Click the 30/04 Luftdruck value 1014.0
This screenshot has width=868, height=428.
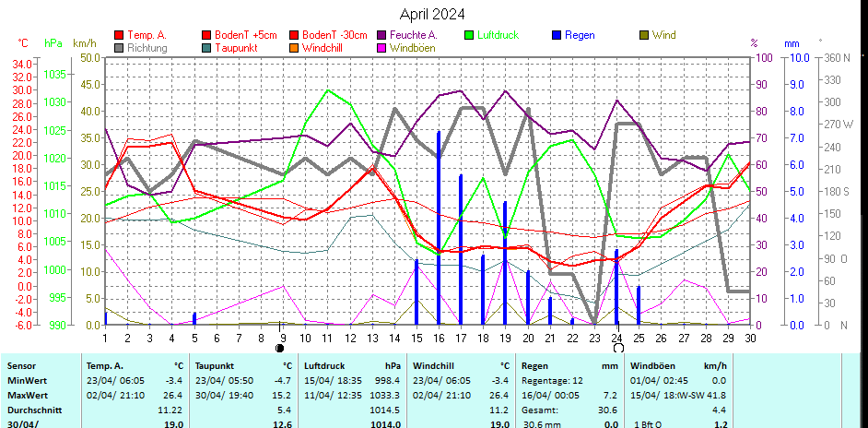pos(386,424)
